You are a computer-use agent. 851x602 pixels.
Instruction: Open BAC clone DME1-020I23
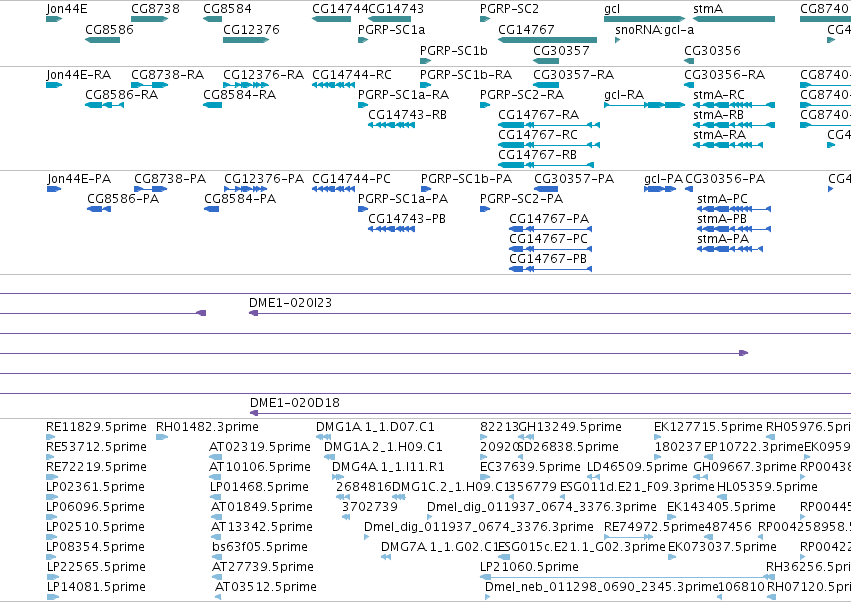coord(290,303)
